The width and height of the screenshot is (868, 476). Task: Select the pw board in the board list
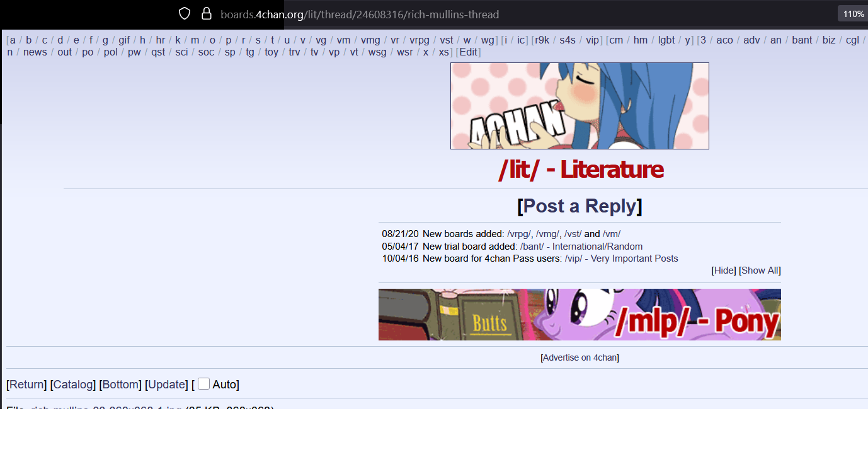(x=134, y=52)
